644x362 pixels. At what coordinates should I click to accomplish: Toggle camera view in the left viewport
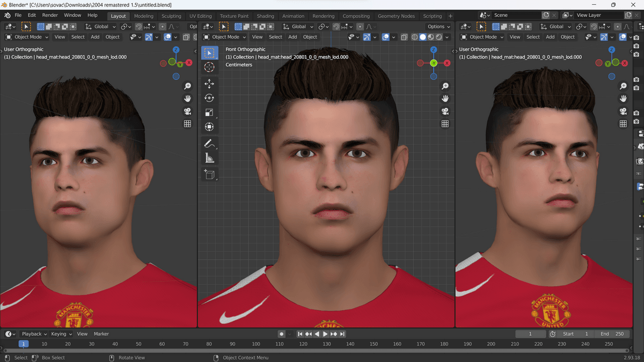(187, 111)
